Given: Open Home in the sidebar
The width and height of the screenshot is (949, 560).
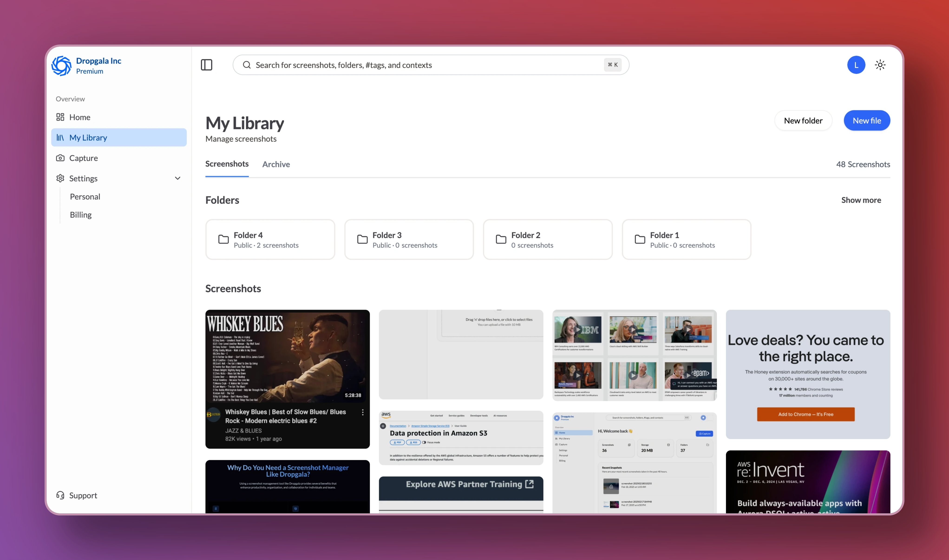Looking at the screenshot, I should click(x=80, y=117).
